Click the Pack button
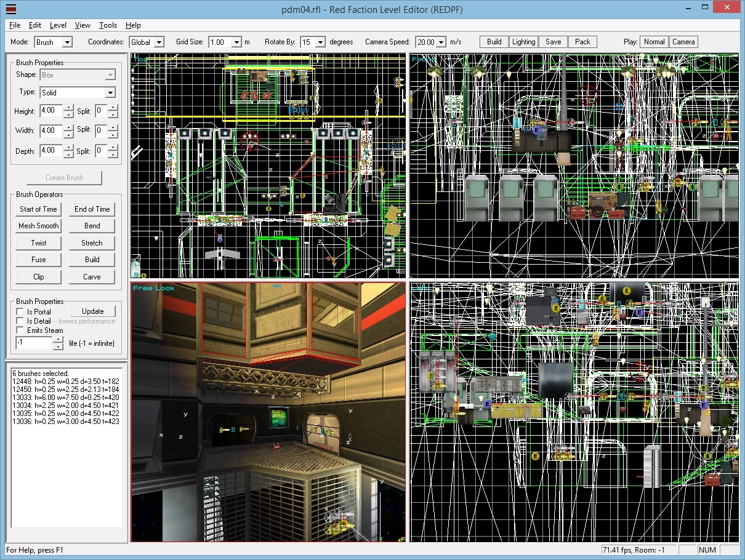Screen dimensions: 745x560 point(582,42)
